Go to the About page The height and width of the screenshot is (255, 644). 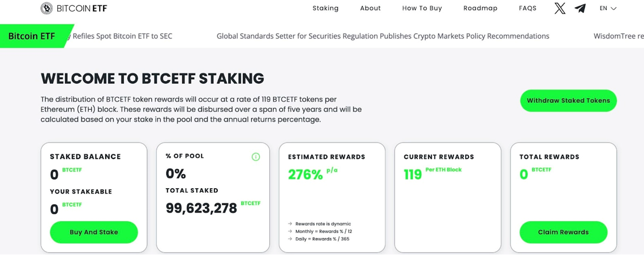pos(371,8)
